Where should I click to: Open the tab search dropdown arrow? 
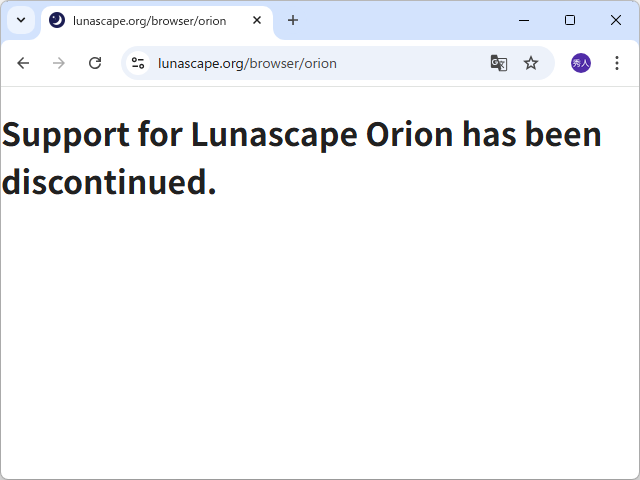coord(21,20)
